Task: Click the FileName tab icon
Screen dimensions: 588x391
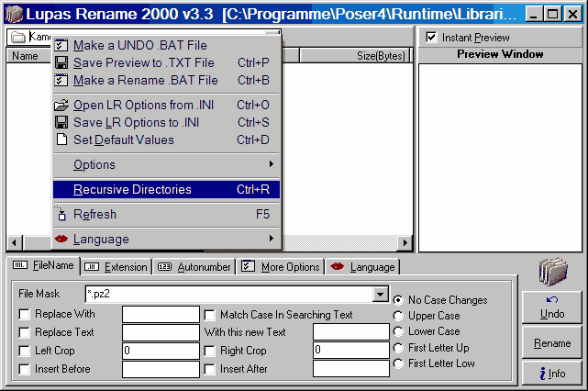Action: (x=20, y=265)
